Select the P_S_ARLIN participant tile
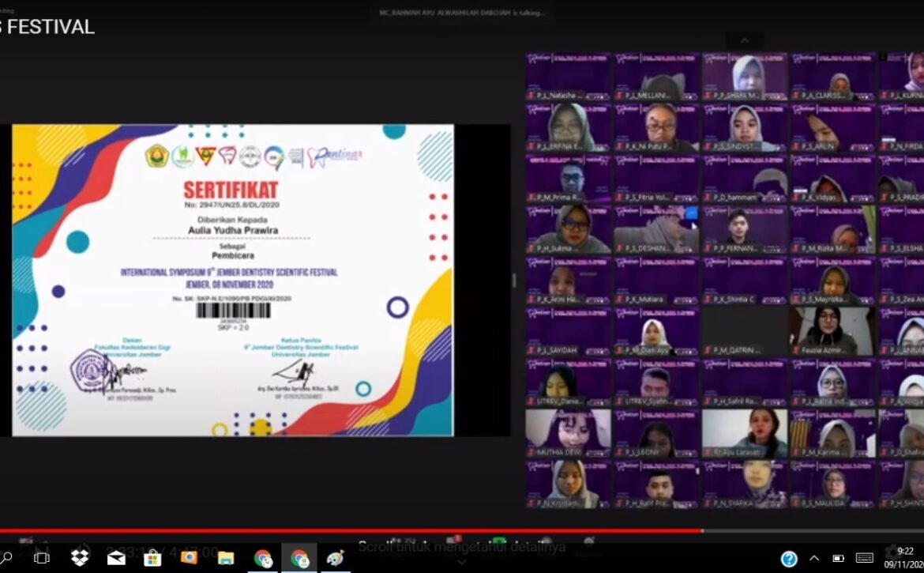924x573 pixels. (x=833, y=128)
